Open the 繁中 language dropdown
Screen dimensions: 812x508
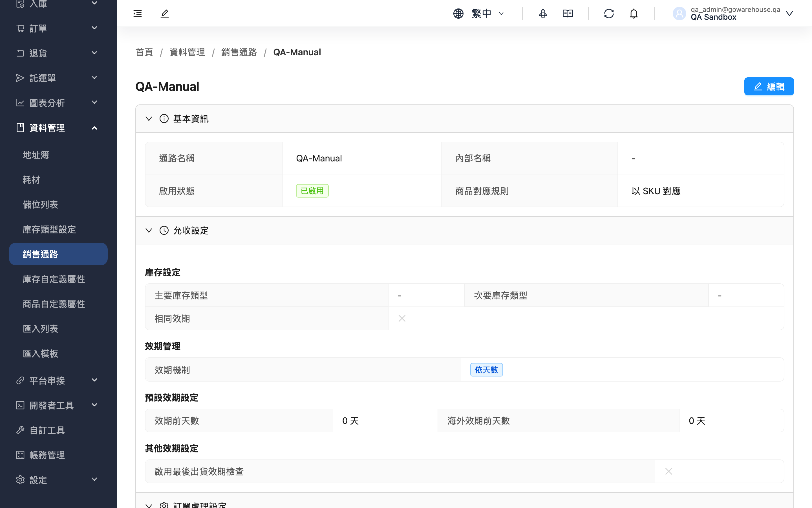(x=487, y=14)
